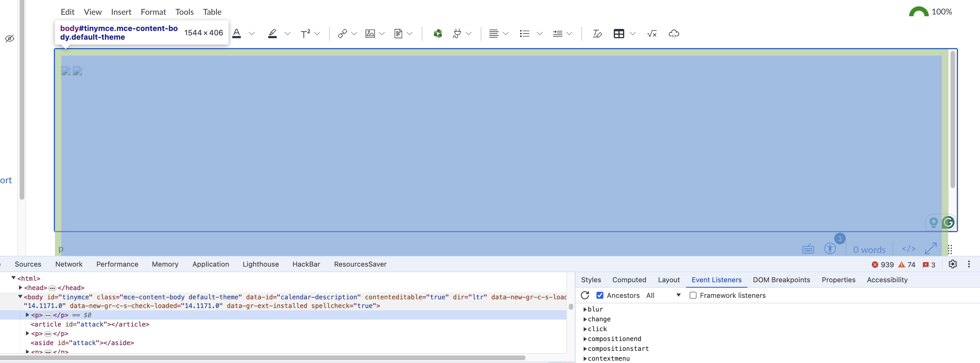This screenshot has height=363, width=980.
Task: Open the indent options dropdown arrow
Action: click(569, 34)
